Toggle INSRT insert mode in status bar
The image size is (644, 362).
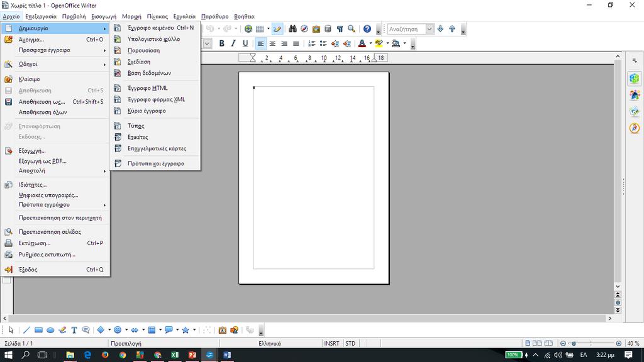click(332, 344)
